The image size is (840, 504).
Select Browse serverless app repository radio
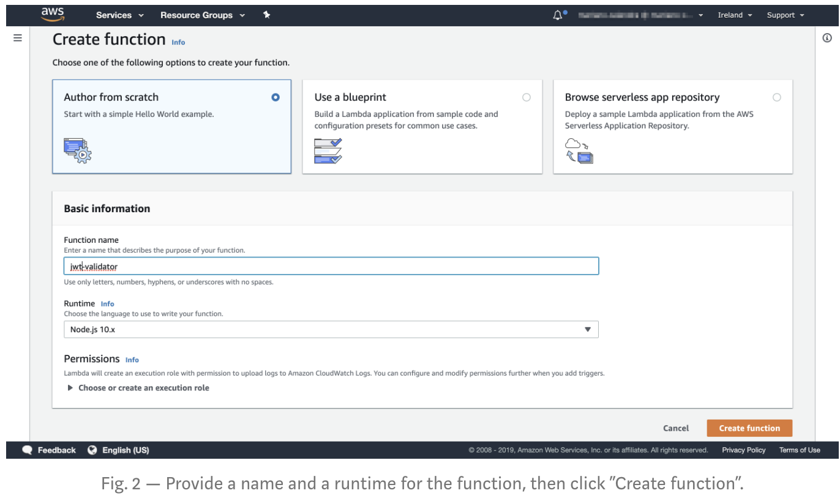(x=777, y=97)
